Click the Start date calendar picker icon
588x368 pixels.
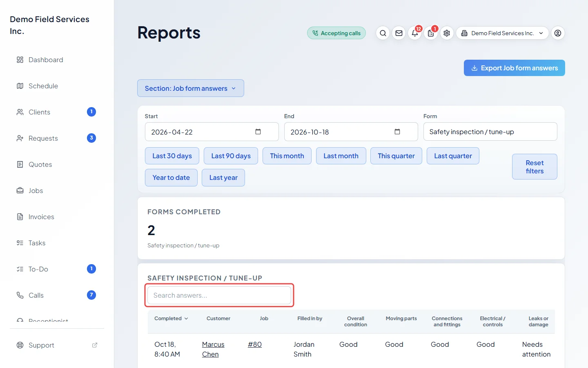[258, 132]
